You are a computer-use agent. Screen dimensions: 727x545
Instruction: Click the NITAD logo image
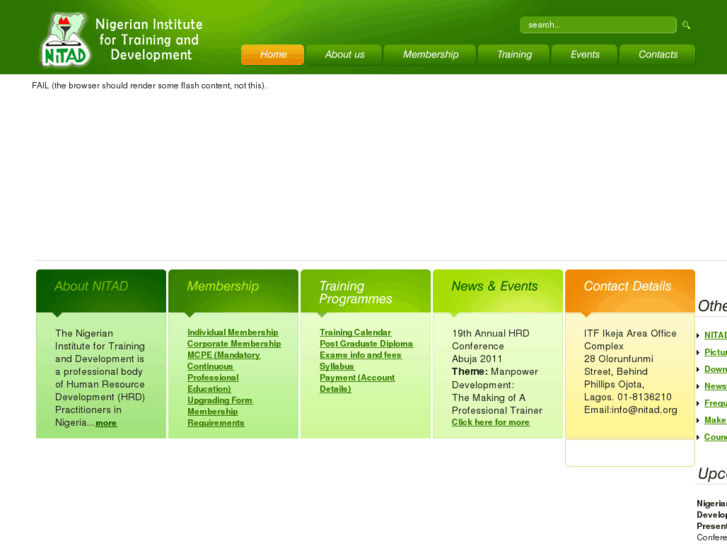64,39
